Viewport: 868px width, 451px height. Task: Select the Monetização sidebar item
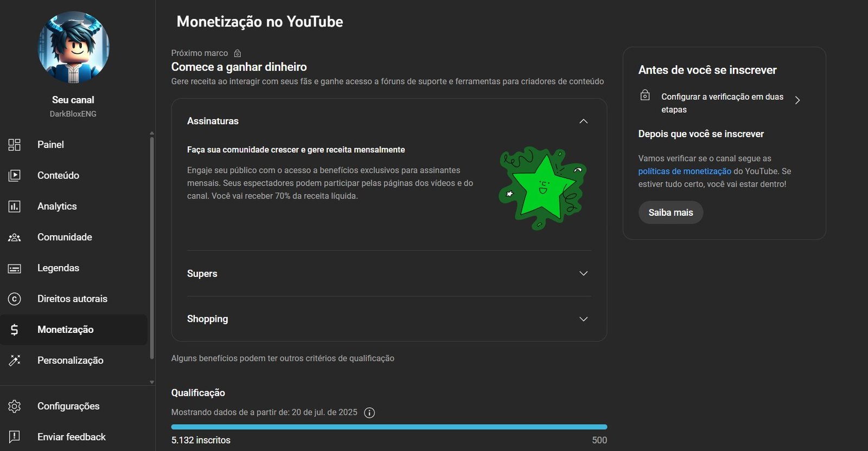(x=74, y=330)
